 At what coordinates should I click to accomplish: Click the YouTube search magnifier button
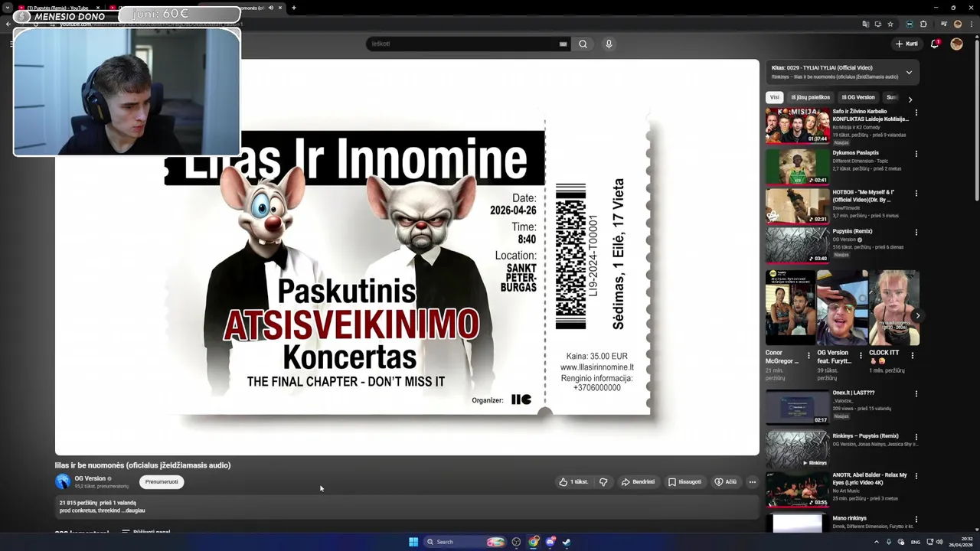coord(583,44)
